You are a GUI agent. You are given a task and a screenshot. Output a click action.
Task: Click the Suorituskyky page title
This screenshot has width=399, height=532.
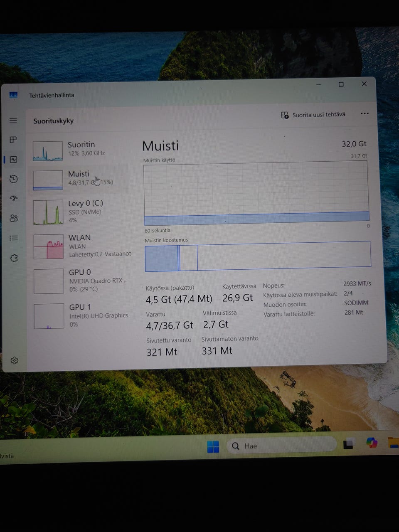pos(54,121)
